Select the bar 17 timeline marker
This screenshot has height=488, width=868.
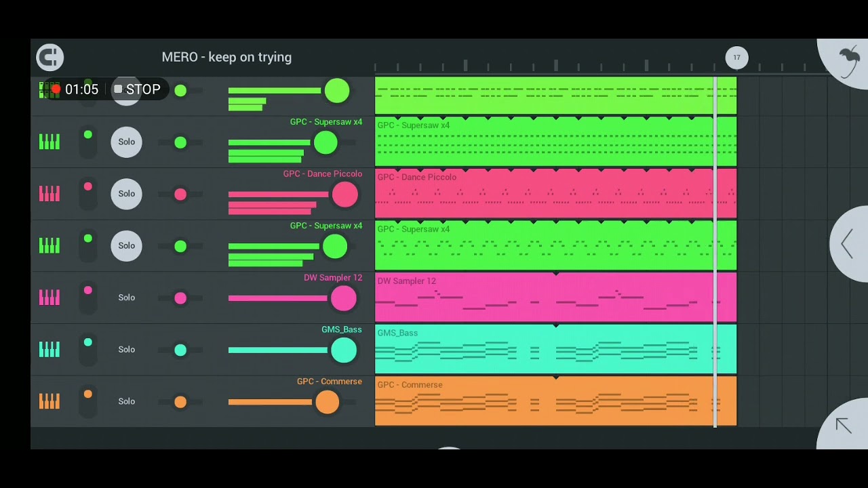[x=736, y=58]
